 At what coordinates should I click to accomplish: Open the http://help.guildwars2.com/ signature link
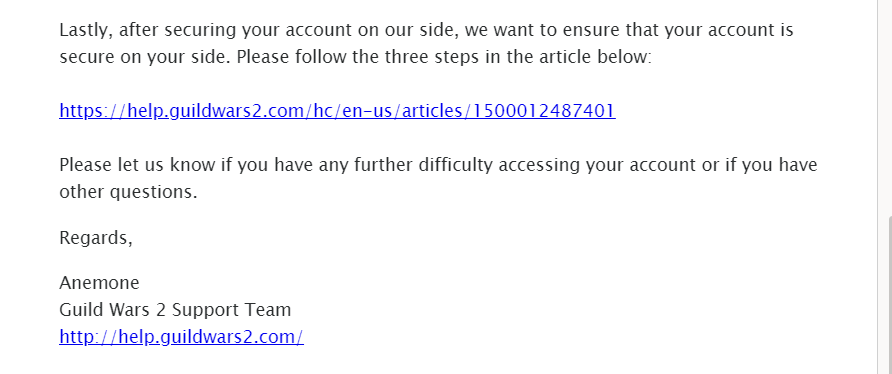[181, 336]
